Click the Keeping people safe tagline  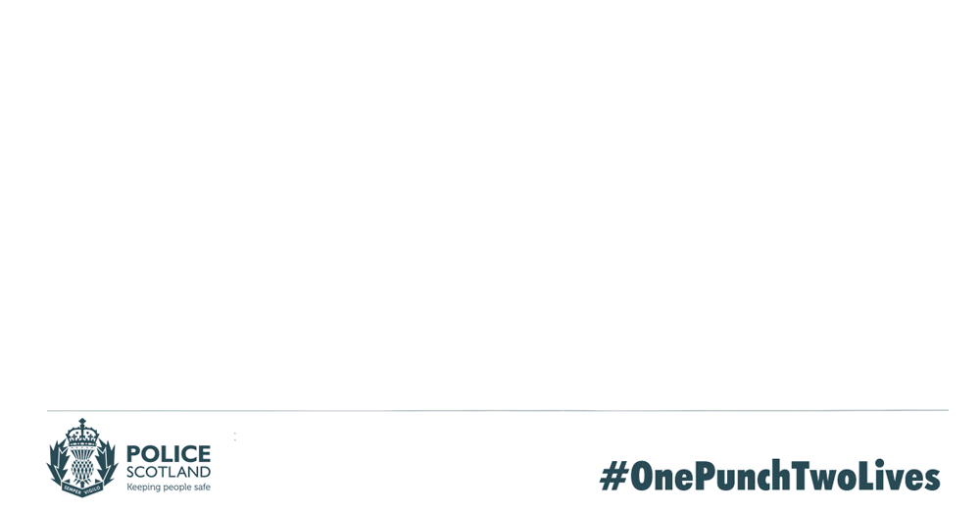pos(169,487)
